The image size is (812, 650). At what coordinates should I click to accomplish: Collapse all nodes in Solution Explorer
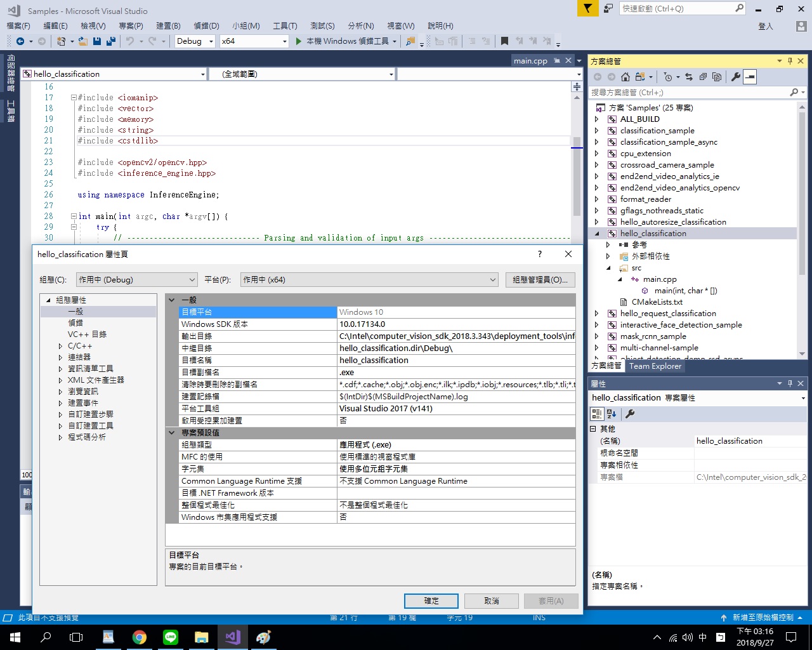click(x=703, y=77)
